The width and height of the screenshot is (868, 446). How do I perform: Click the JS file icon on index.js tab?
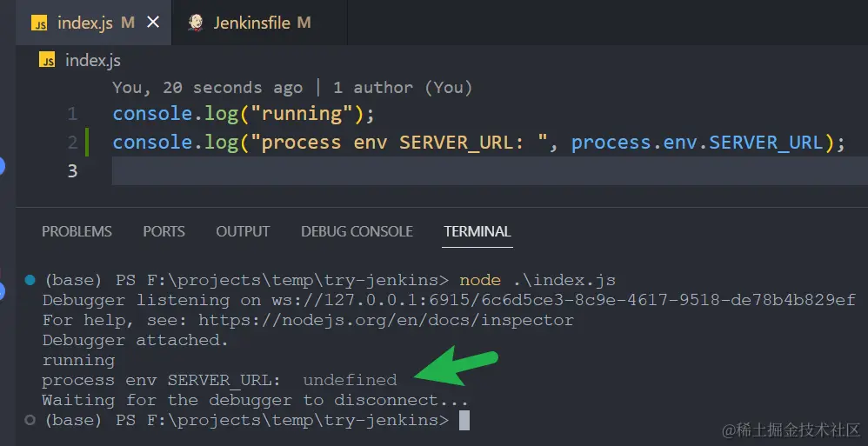tap(39, 23)
